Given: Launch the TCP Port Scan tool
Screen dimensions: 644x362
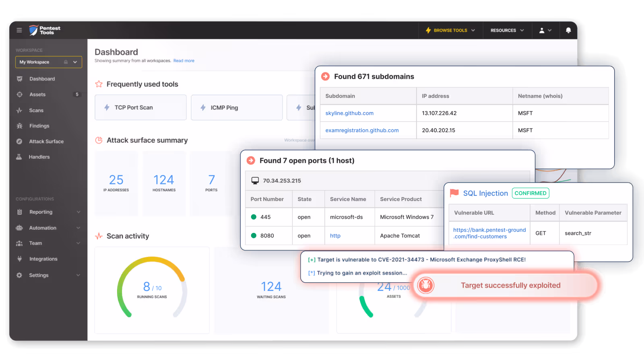Looking at the screenshot, I should (140, 107).
